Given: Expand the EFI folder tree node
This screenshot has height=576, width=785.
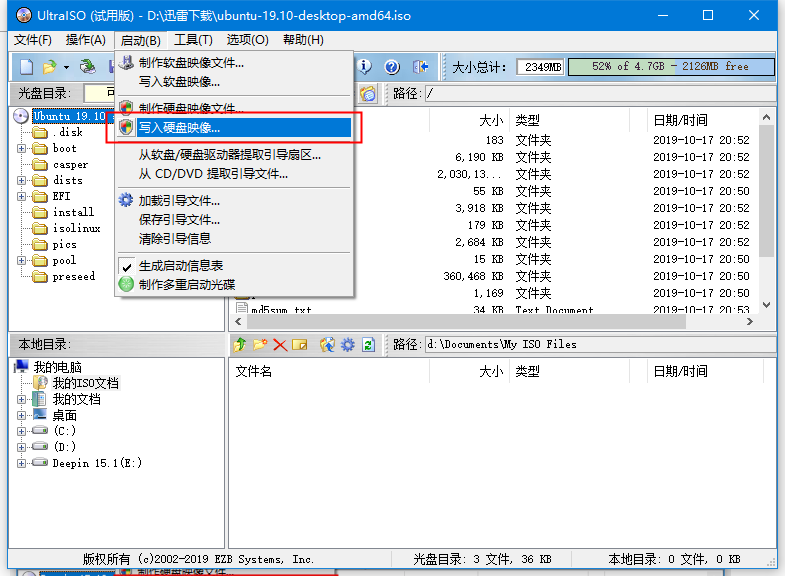Looking at the screenshot, I should pos(22,196).
